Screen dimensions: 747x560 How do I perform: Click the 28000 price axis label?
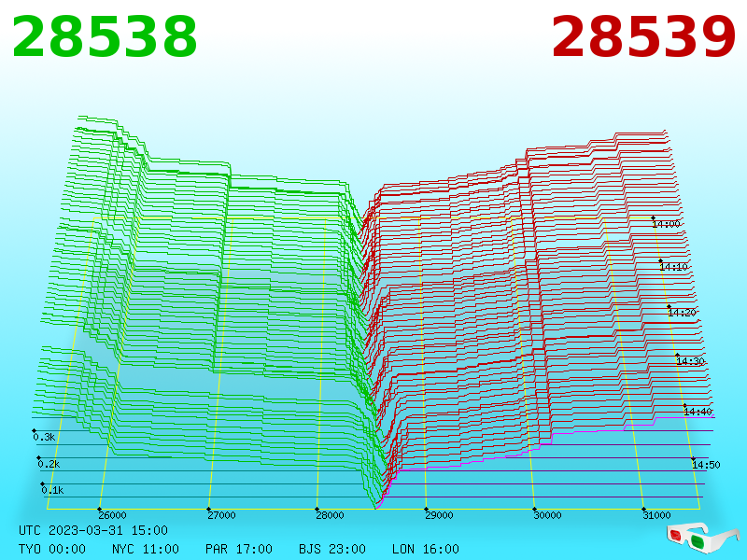[x=330, y=515]
